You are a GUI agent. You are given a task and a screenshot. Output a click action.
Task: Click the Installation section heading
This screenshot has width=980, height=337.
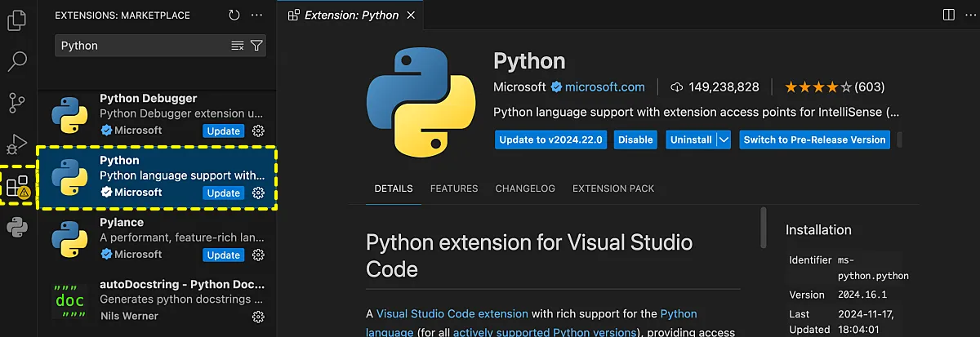[x=818, y=230]
